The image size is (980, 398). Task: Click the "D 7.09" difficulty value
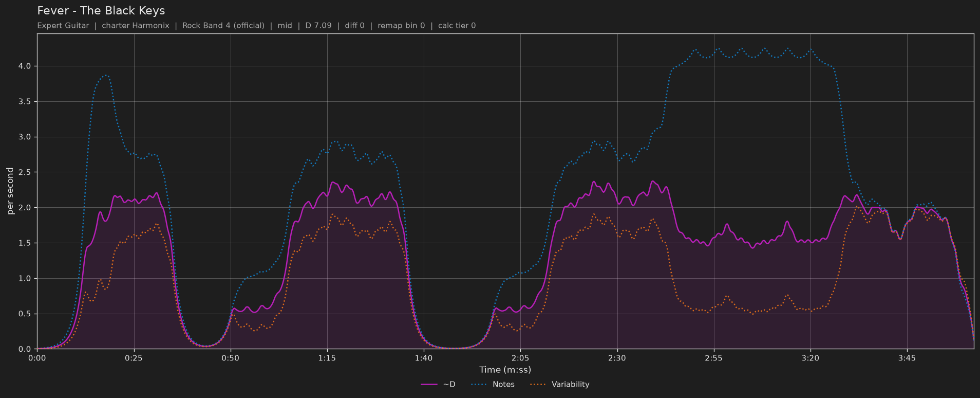pos(318,26)
